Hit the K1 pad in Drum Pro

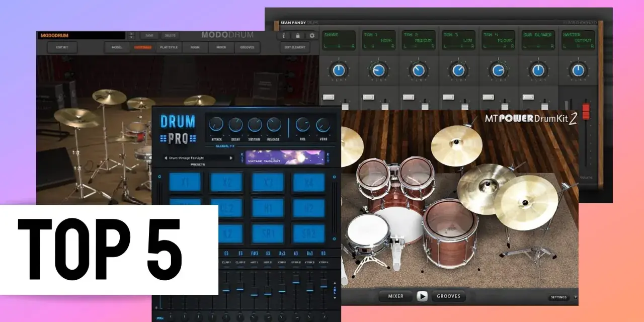[185, 182]
